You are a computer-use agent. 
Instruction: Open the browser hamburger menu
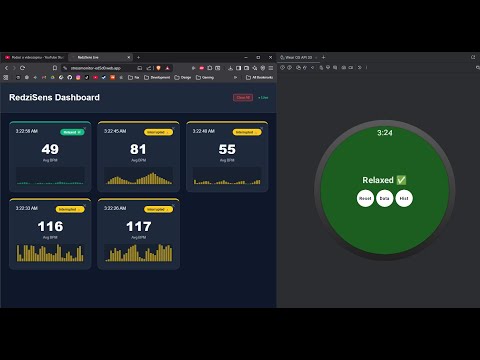click(271, 68)
